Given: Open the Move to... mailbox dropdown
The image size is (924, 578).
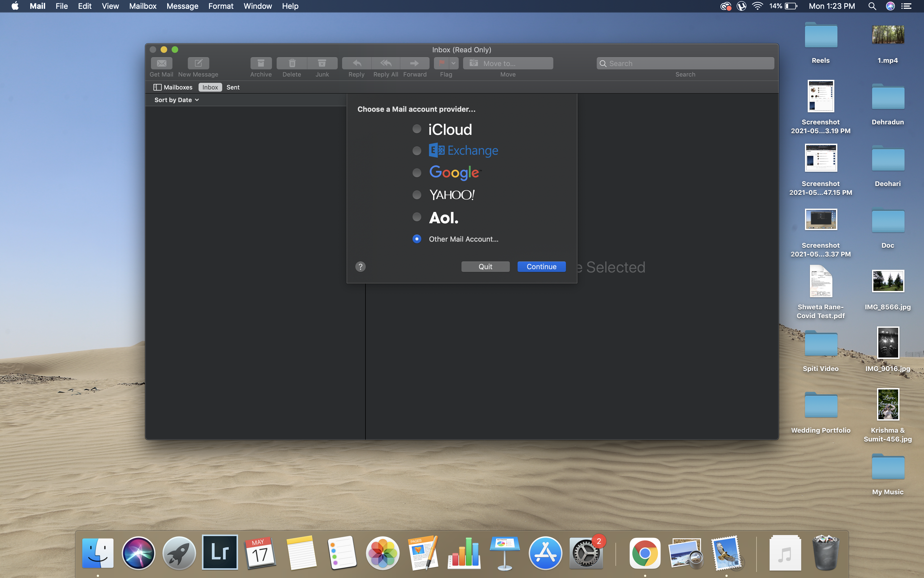Looking at the screenshot, I should pyautogui.click(x=508, y=63).
